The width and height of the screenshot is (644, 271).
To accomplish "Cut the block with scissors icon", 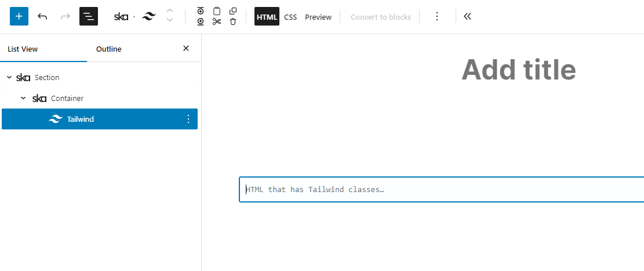I will [x=217, y=21].
